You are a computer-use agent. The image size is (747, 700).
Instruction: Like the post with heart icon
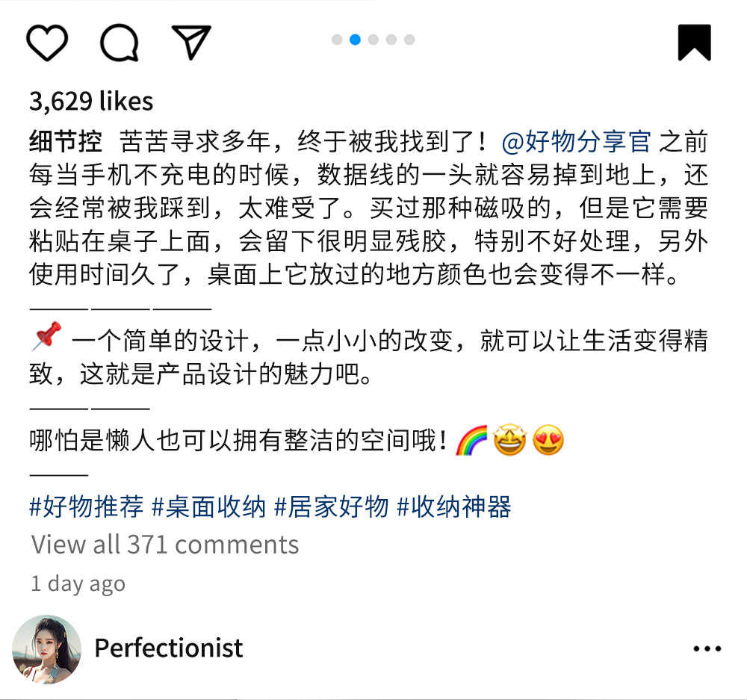46,43
